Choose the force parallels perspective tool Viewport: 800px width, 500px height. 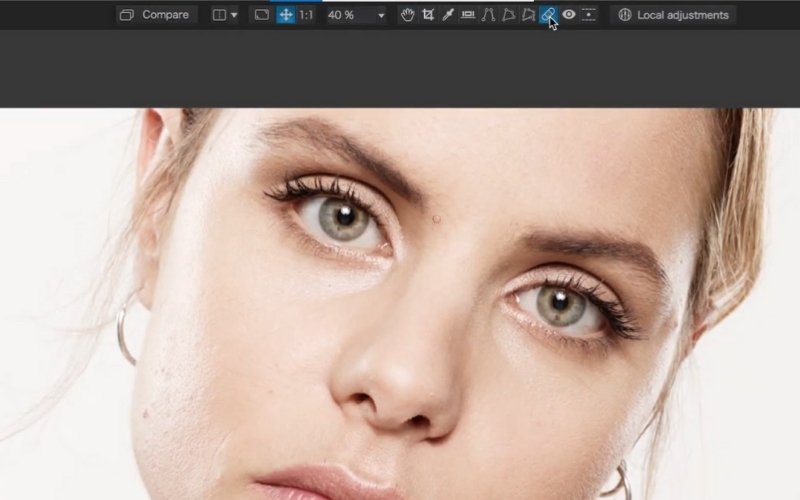(x=488, y=15)
